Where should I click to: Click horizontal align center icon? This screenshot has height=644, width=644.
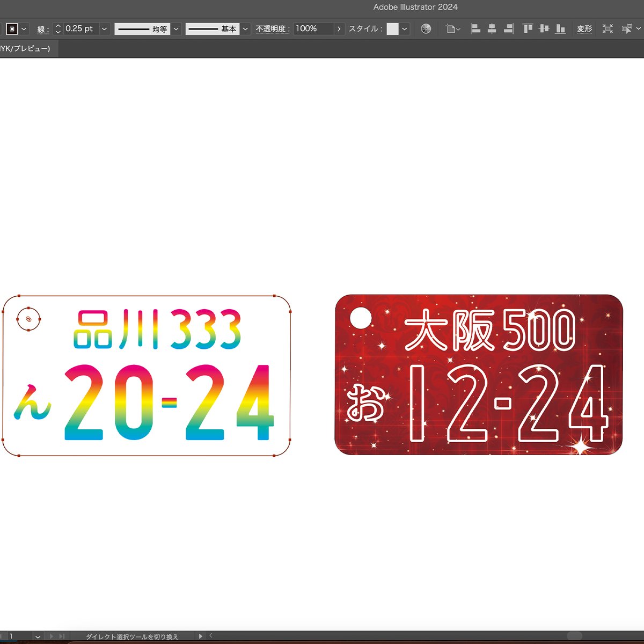[x=492, y=29]
